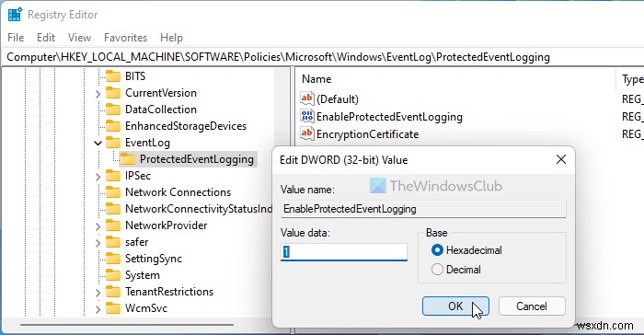The width and height of the screenshot is (644, 335).
Task: Click the Network Connections folder icon
Action: tap(113, 192)
